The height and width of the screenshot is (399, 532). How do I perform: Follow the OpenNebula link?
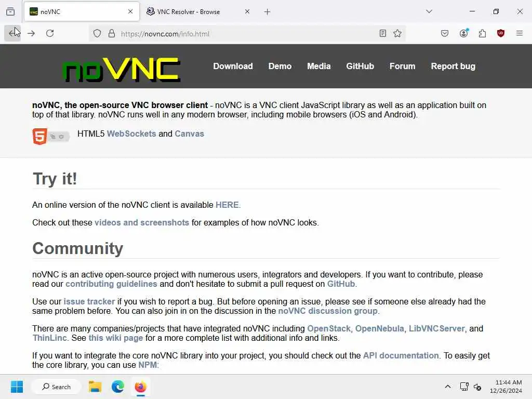click(380, 329)
